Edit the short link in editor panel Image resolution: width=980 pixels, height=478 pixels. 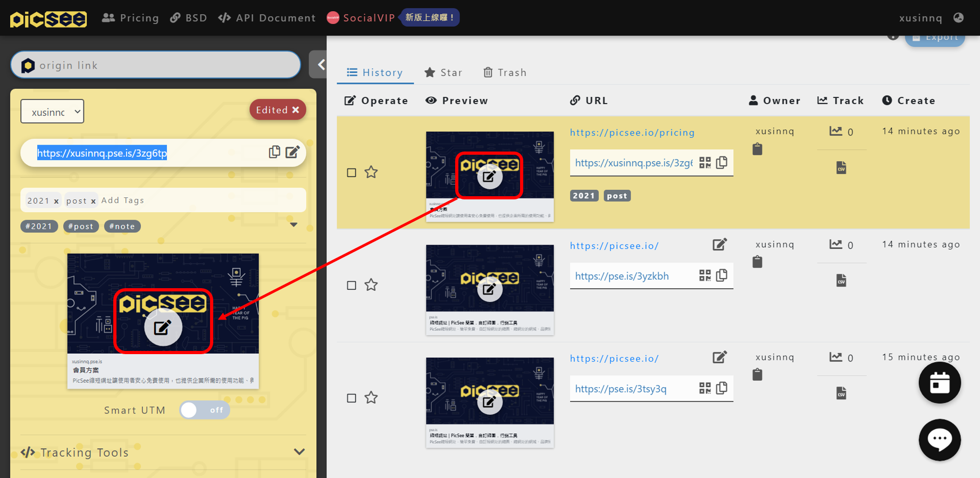(292, 152)
